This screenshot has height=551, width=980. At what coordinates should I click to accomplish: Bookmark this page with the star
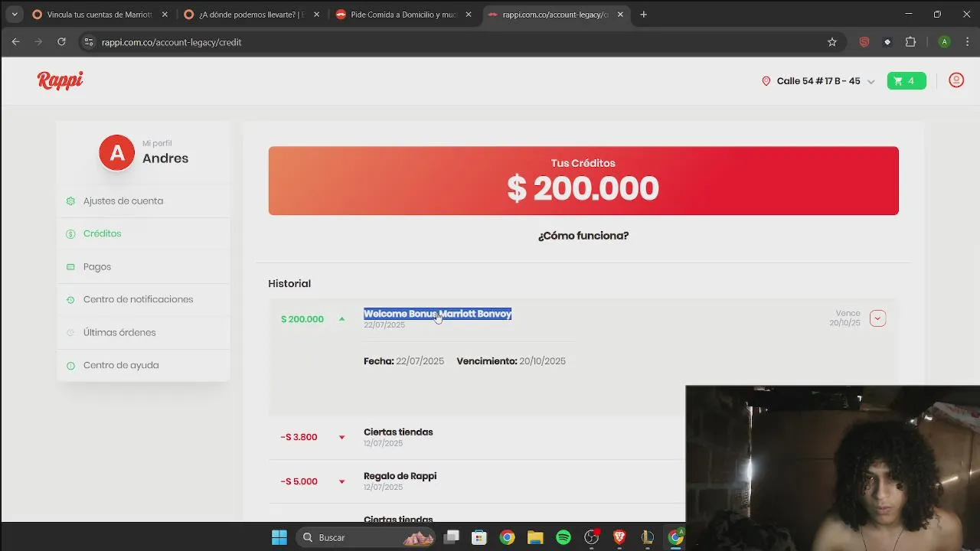coord(832,42)
